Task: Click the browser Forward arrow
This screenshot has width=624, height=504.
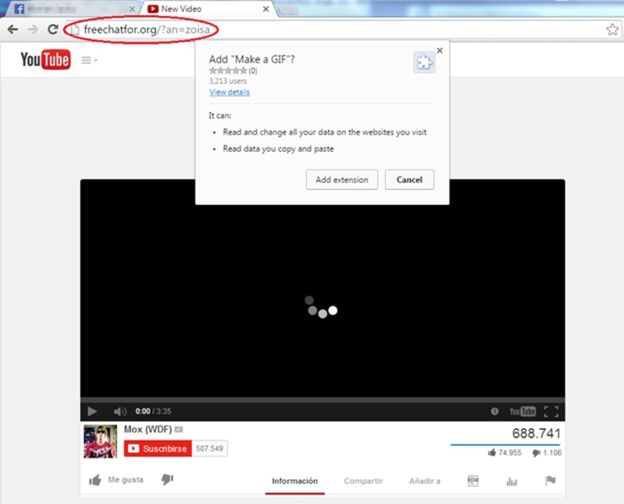Action: tap(33, 29)
